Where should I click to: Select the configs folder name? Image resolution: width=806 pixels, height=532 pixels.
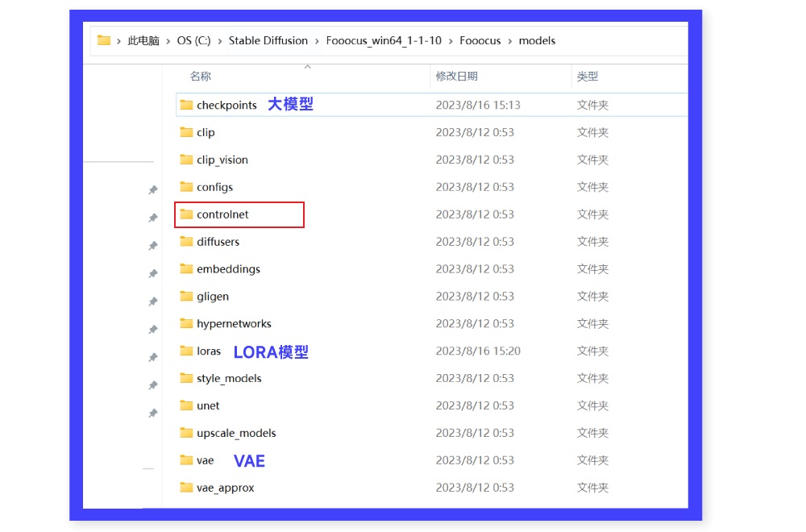point(215,187)
